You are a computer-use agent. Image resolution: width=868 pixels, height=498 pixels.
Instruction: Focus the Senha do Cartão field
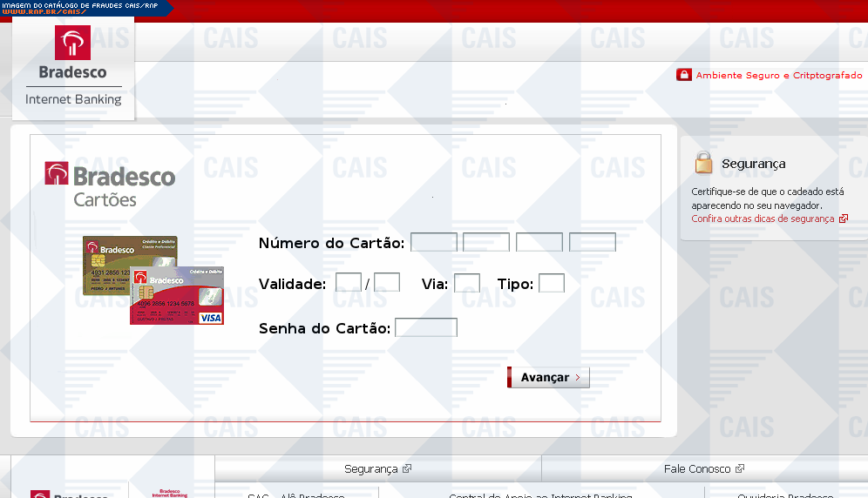[x=426, y=328]
